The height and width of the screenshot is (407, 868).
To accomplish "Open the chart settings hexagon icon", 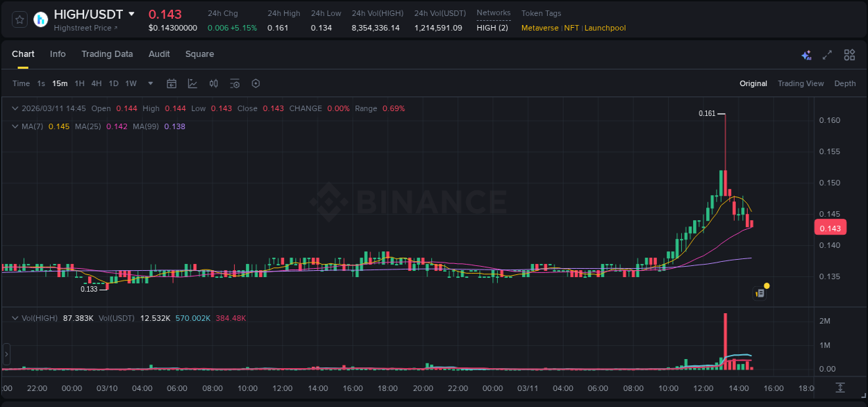I will point(256,83).
